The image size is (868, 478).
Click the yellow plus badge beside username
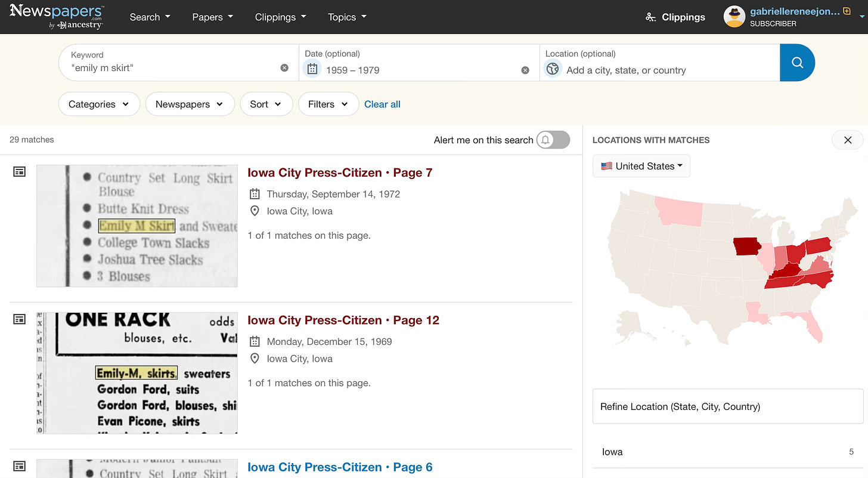pyautogui.click(x=847, y=11)
